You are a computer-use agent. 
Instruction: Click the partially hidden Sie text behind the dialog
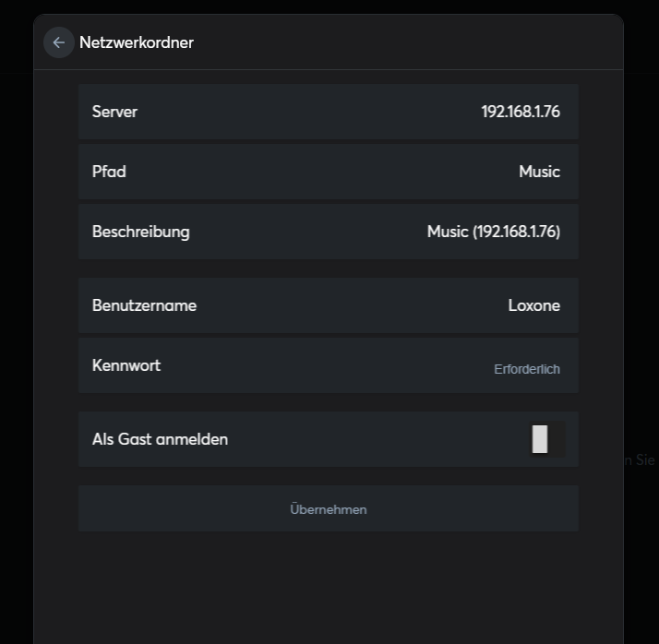click(x=644, y=459)
